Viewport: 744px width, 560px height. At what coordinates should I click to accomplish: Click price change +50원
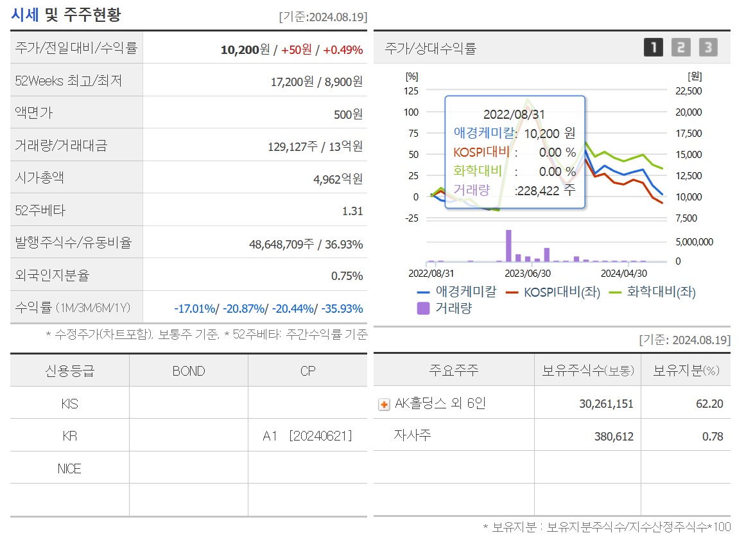[297, 49]
